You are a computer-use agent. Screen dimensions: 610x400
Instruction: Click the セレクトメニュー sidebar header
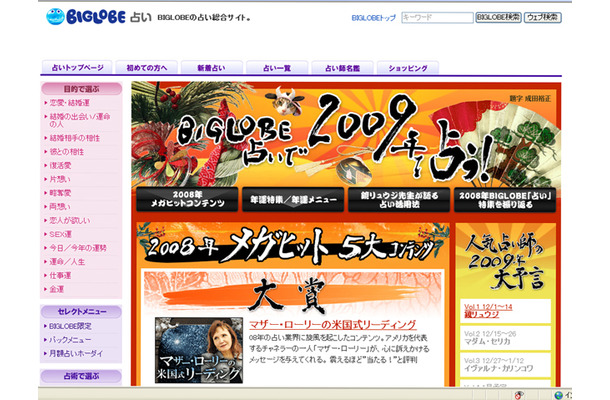[81, 312]
